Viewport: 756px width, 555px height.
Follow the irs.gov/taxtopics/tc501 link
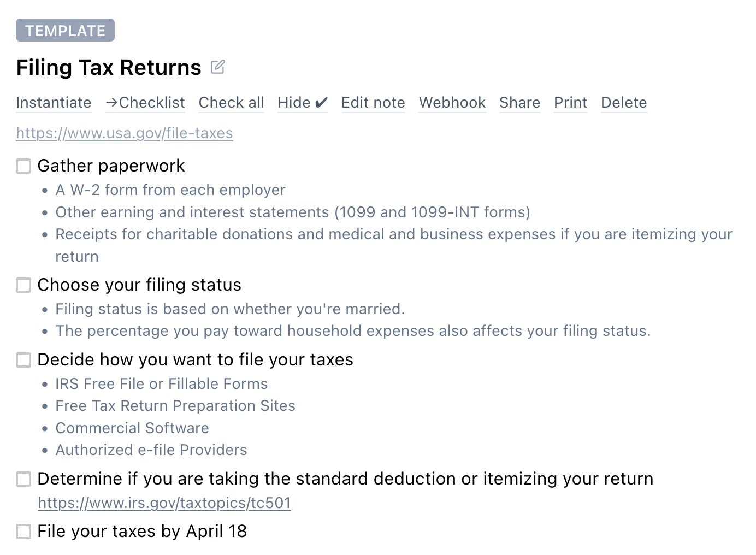point(164,503)
